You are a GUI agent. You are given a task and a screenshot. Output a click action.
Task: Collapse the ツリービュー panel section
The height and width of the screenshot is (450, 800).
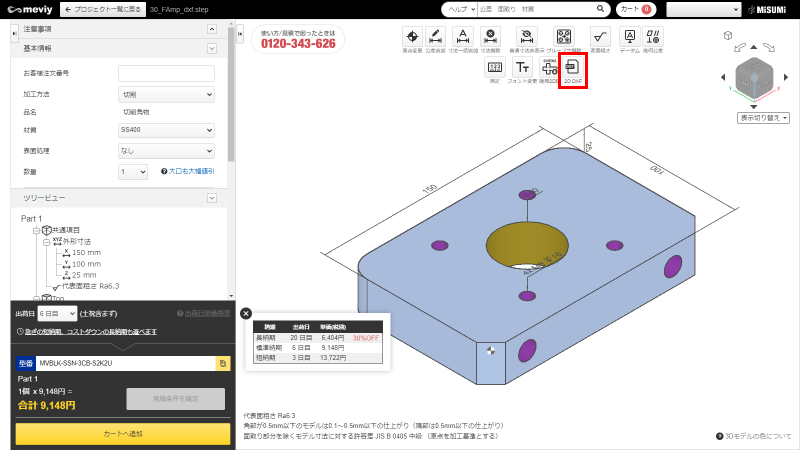point(211,198)
